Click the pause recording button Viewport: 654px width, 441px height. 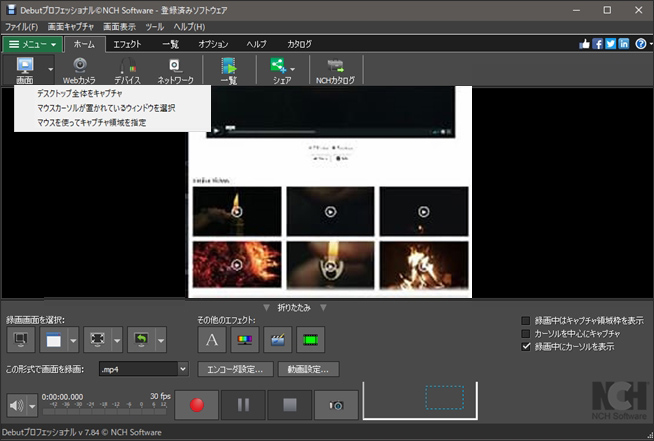[243, 405]
